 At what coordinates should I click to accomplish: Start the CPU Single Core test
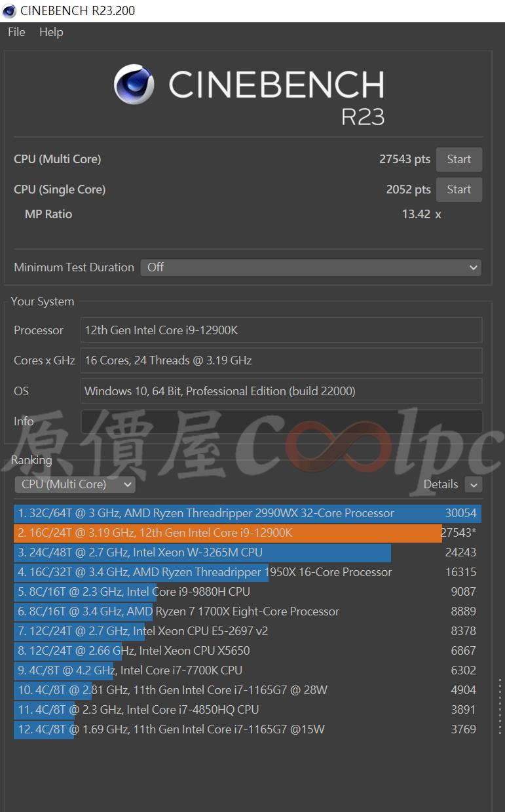click(x=458, y=189)
